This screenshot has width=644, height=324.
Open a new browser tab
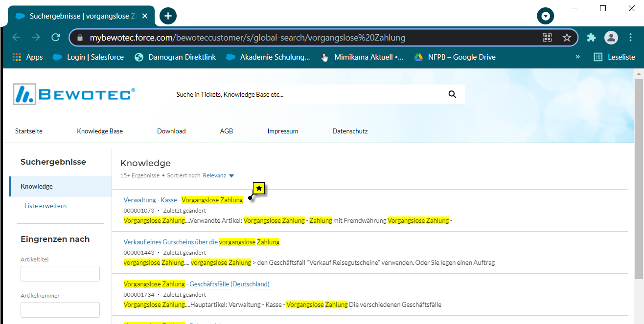coord(168,16)
